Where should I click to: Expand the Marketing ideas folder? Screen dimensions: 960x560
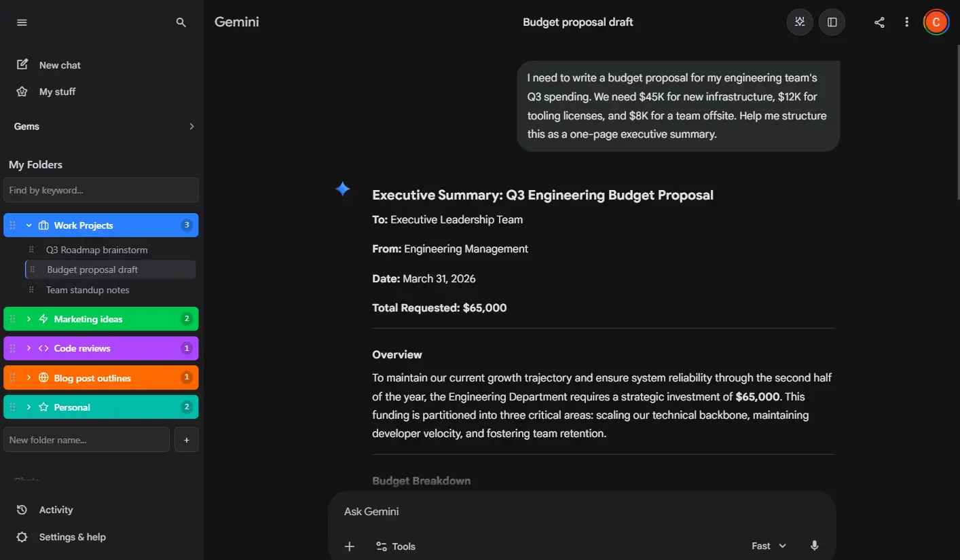pos(29,319)
